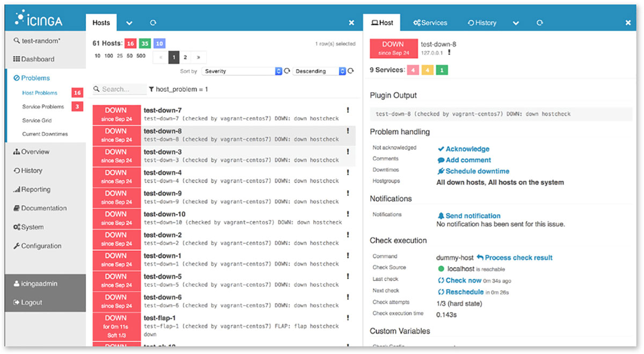Select host row test-down-10
Viewport: 644px width, 354px height.
coord(224,219)
